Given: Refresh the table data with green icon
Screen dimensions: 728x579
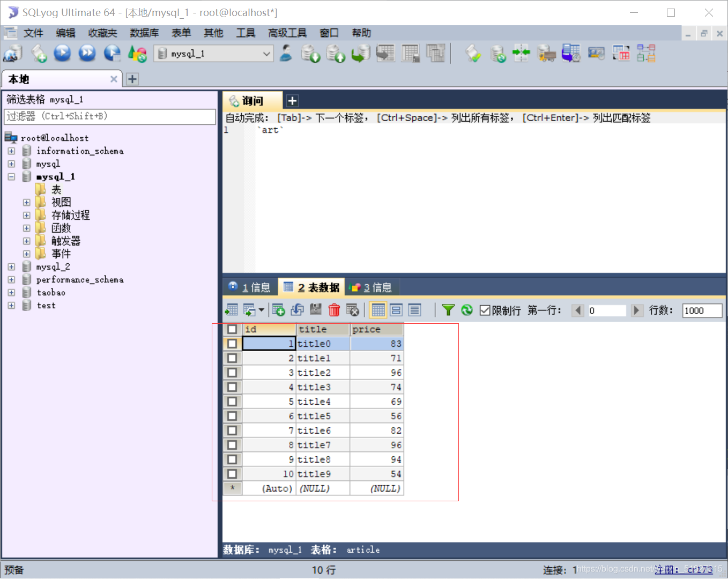Looking at the screenshot, I should pyautogui.click(x=467, y=310).
